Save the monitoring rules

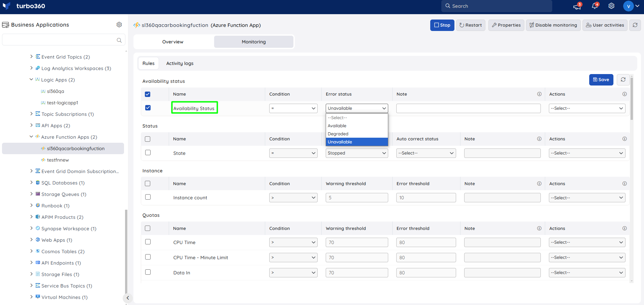coord(601,80)
